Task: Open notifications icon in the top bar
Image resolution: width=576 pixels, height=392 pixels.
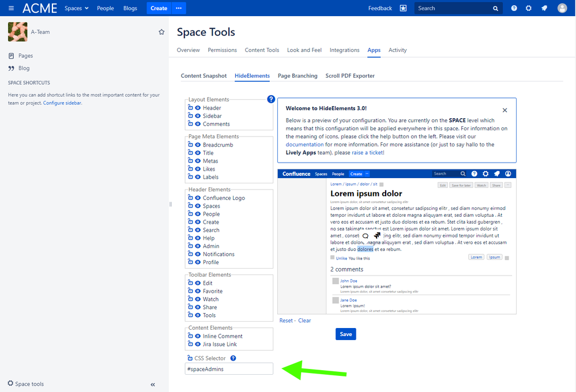Action: pos(544,8)
